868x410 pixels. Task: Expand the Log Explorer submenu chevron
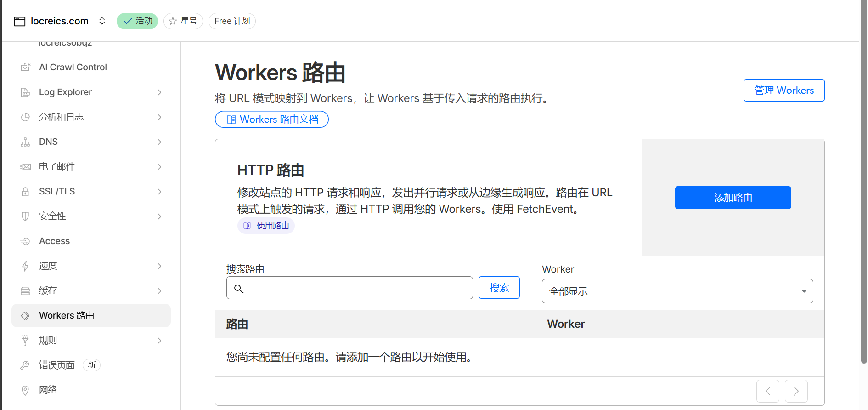159,92
